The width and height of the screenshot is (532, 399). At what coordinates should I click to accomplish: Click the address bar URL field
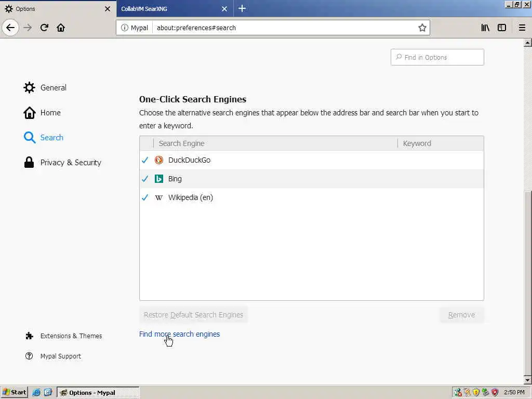[285, 28]
